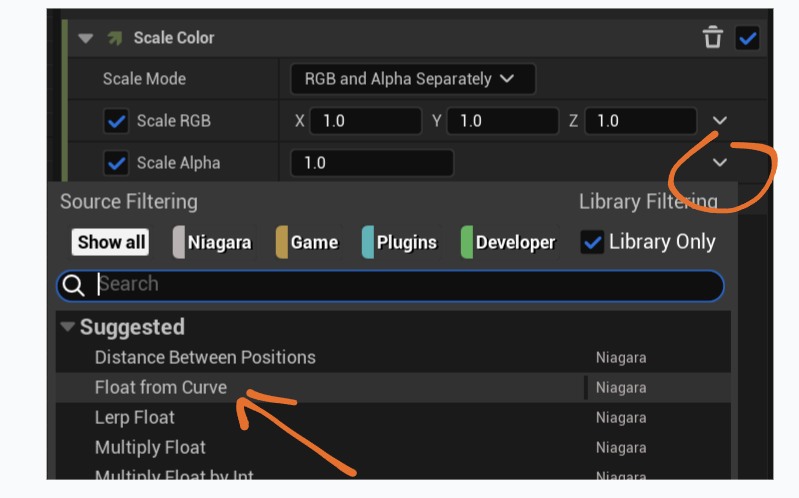Select Float from Curve entry

[x=161, y=387]
